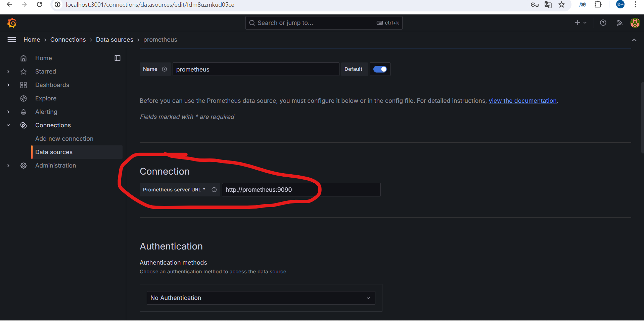Viewport: 644px width, 321px height.
Task: Expand the Starred section chevron
Action: 8,72
